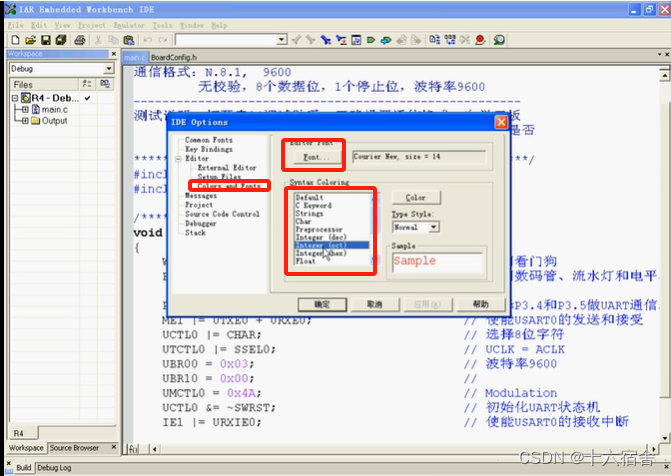This screenshot has height=476, width=671.
Task: Click the green Toggle Bookmark icon
Action: pyautogui.click(x=371, y=40)
